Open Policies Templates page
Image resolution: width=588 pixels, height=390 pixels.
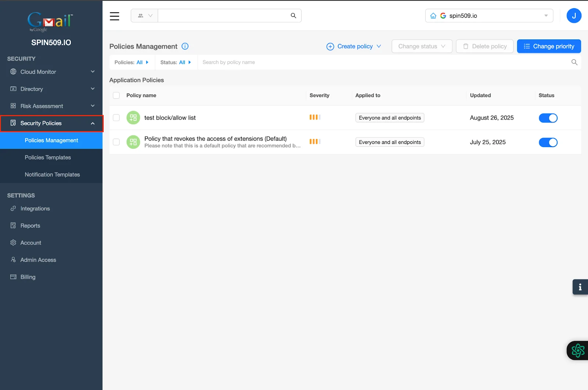48,157
